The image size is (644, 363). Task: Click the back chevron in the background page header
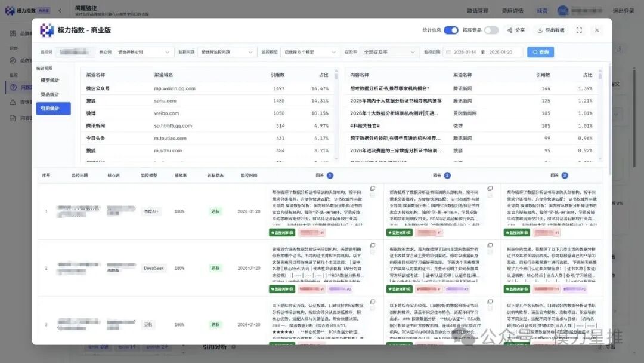pos(60,11)
